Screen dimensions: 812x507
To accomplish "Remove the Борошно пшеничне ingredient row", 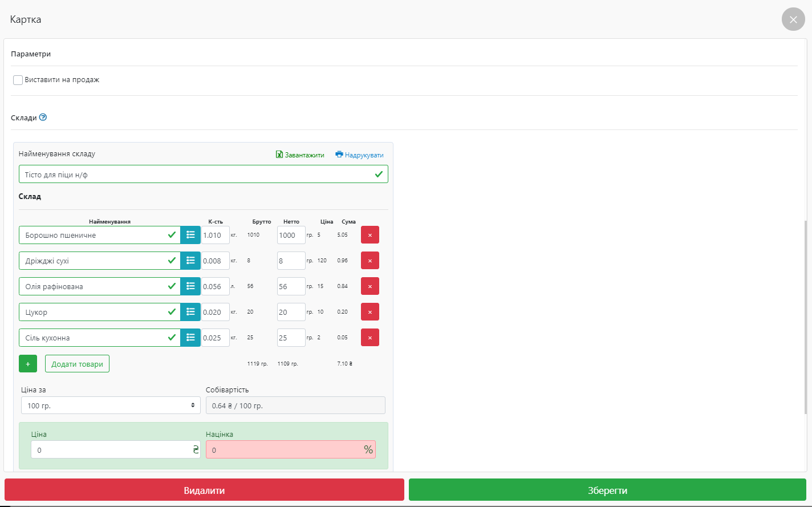I will (x=370, y=235).
